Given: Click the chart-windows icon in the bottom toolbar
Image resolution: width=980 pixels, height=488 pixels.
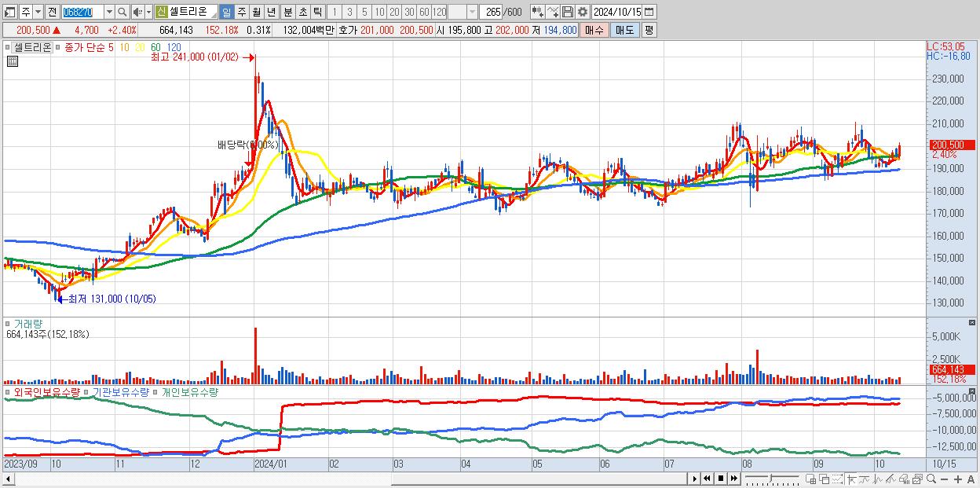Looking at the screenshot, I should (x=917, y=479).
